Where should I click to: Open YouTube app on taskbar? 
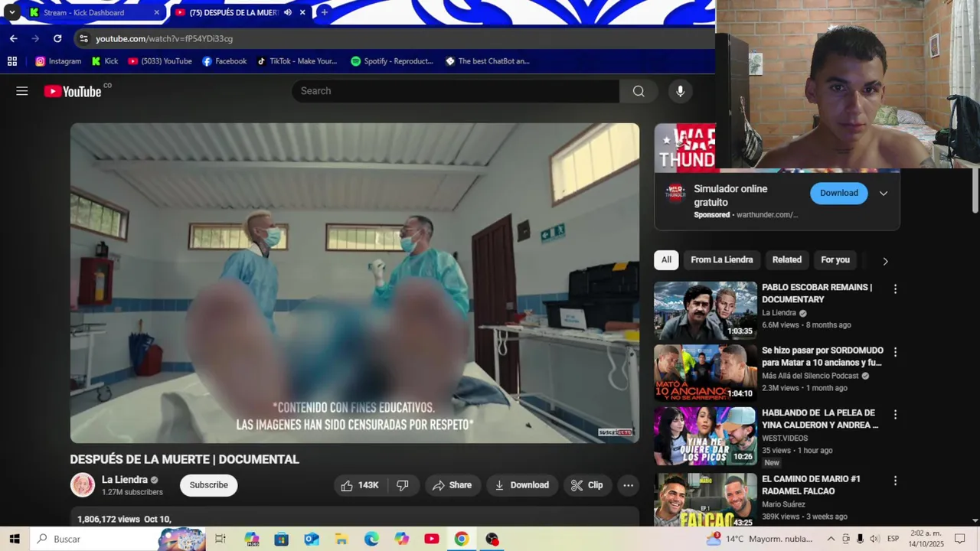click(x=432, y=539)
